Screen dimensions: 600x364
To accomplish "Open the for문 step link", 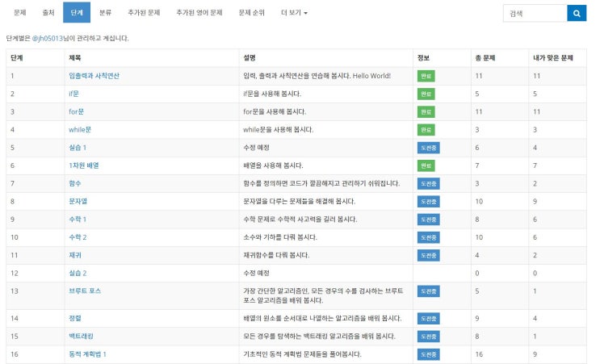I will (x=76, y=111).
